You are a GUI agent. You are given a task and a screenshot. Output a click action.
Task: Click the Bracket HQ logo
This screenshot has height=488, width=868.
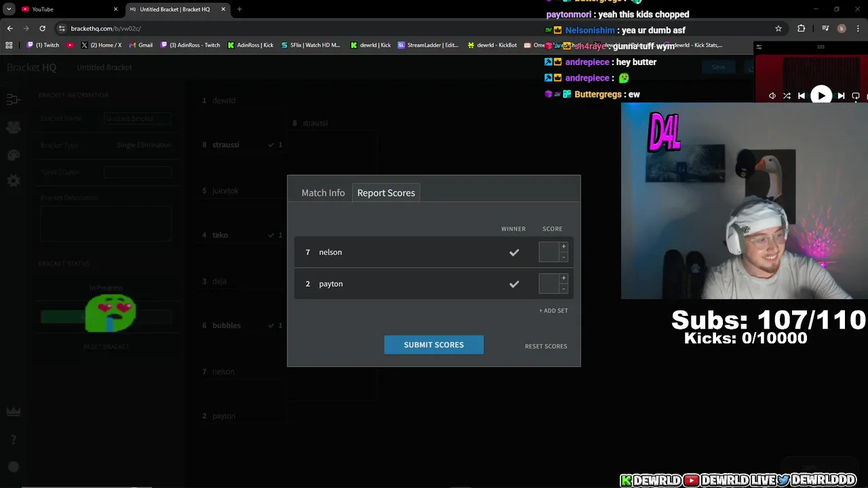(31, 67)
